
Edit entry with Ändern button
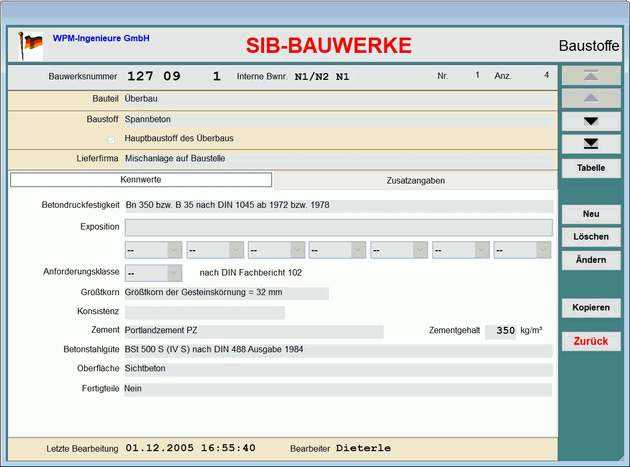(591, 260)
